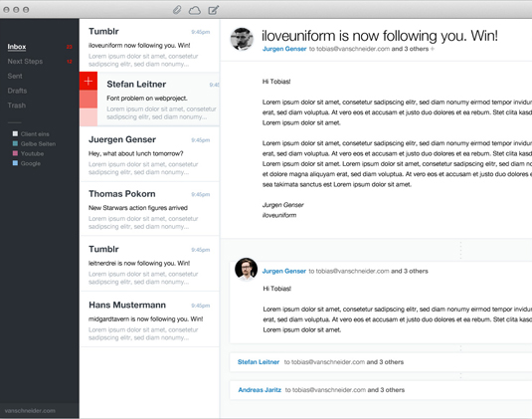Click the paperclip attachment icon
This screenshot has height=419, width=532.
177,10
